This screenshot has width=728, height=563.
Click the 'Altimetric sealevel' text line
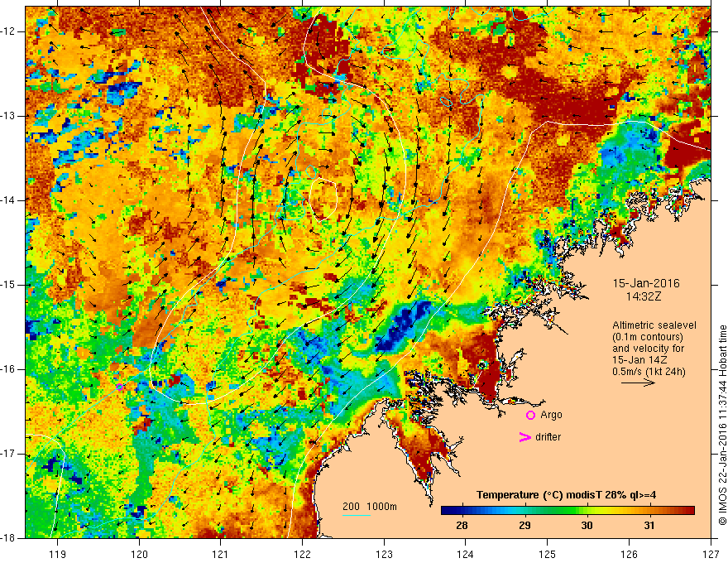[654, 325]
